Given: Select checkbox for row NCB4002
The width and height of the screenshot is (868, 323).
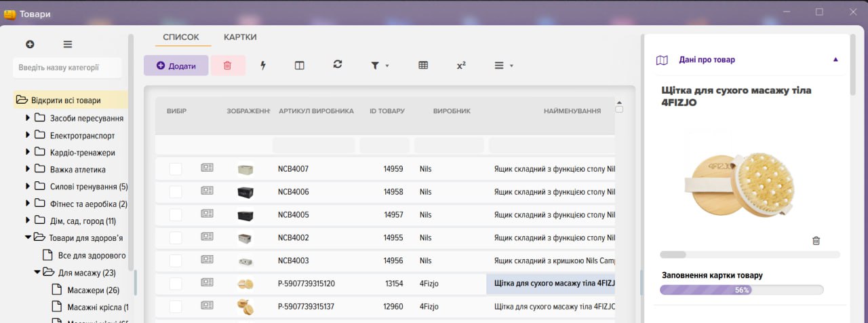Looking at the screenshot, I should [x=176, y=238].
